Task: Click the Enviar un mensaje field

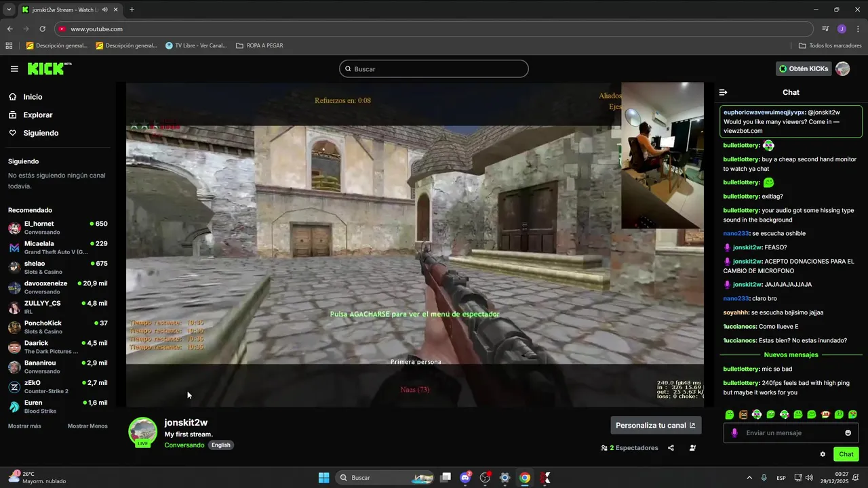Action: [x=791, y=433]
